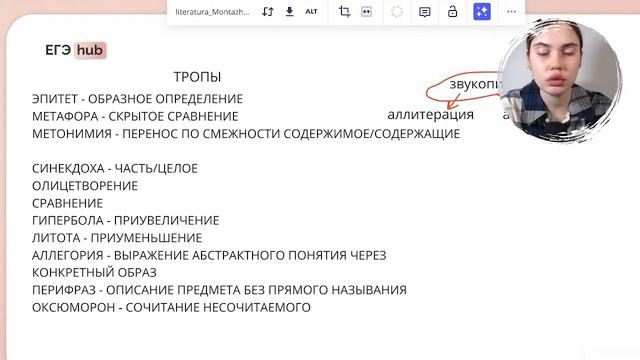
Task: Open the three-dots more options menu
Action: coord(511,11)
